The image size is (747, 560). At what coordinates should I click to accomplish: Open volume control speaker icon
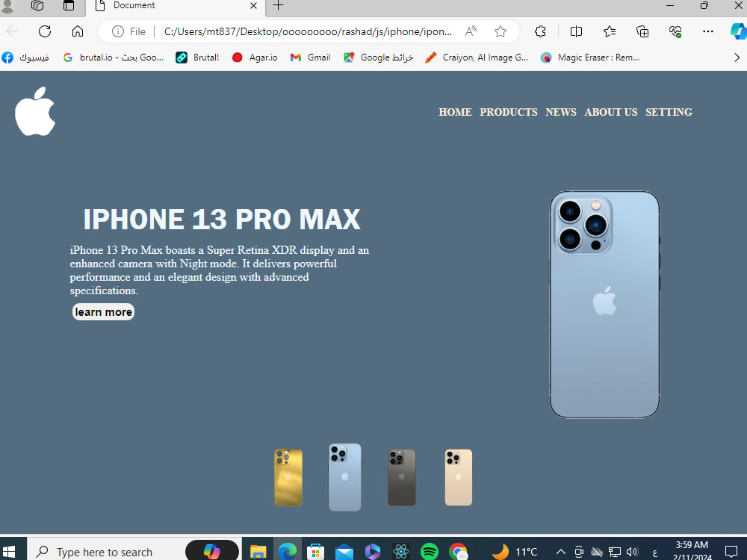(x=632, y=552)
